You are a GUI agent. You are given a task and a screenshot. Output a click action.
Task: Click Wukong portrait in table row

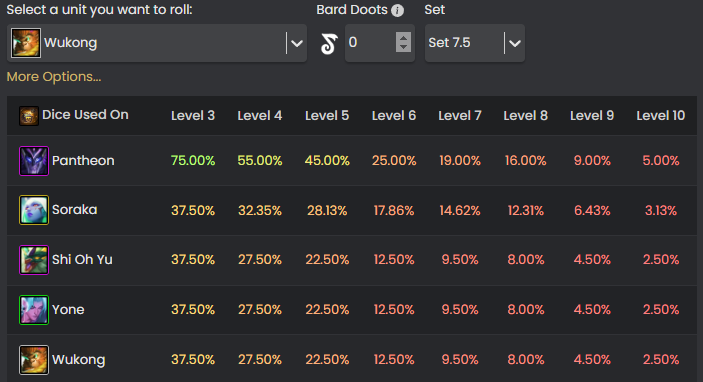click(x=34, y=360)
